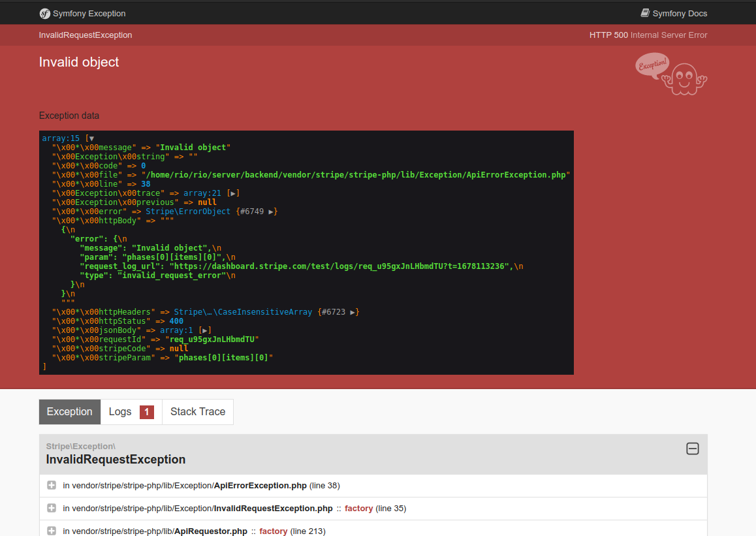This screenshot has height=536, width=756.
Task: Click the stripeCode null value
Action: 179,349
